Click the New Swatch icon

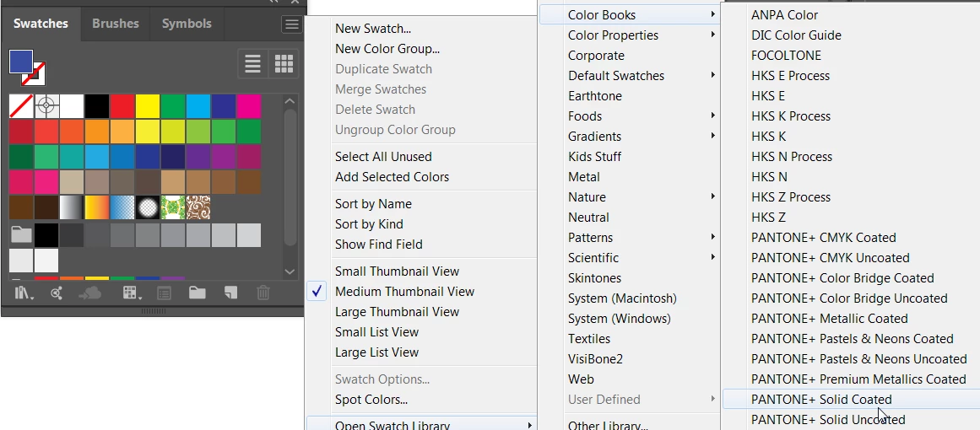230,293
